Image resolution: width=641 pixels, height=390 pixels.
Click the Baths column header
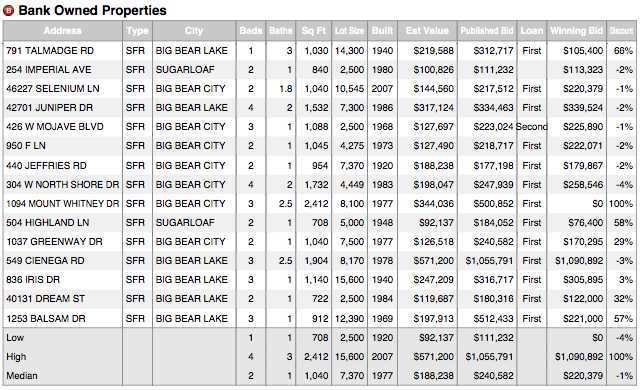coord(281,31)
